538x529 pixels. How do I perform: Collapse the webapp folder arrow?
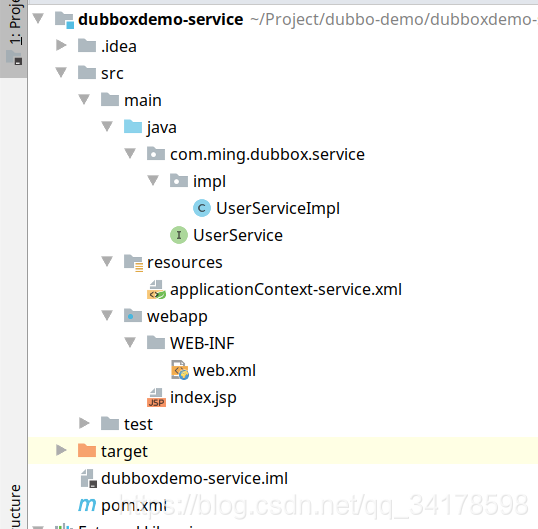tap(107, 315)
